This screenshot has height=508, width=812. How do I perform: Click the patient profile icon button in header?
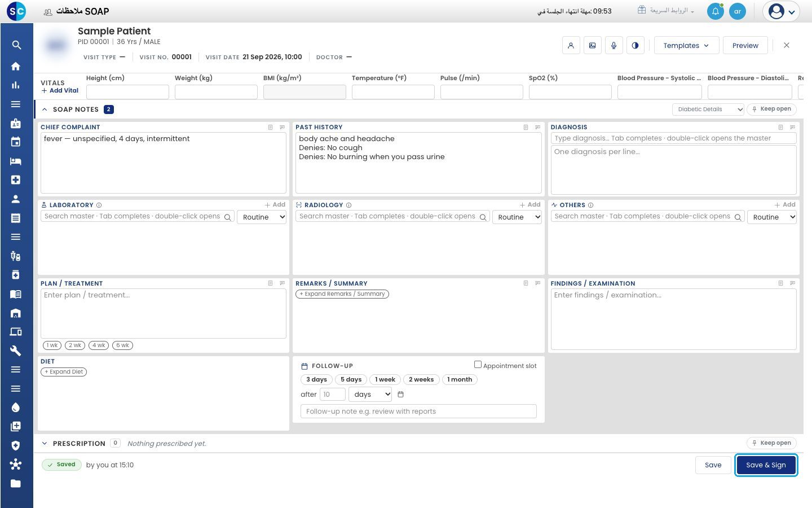tap(571, 46)
